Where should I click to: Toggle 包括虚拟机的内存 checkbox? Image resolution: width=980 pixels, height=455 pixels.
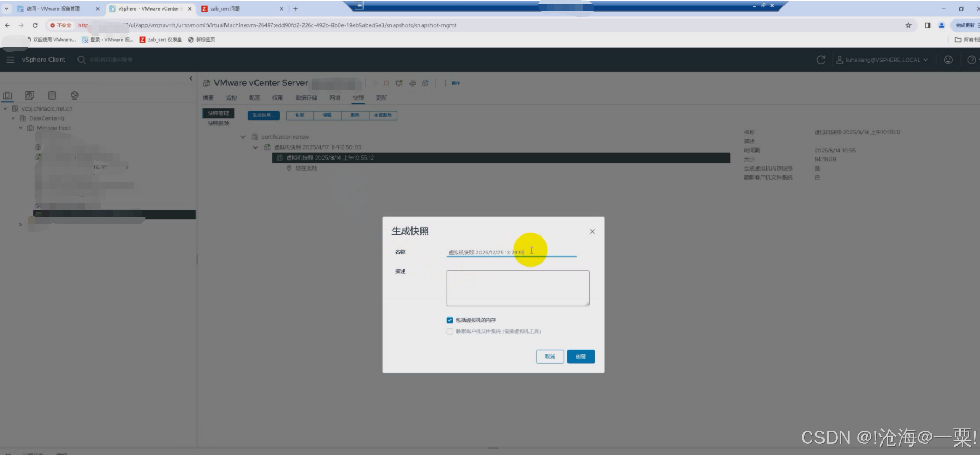click(449, 320)
